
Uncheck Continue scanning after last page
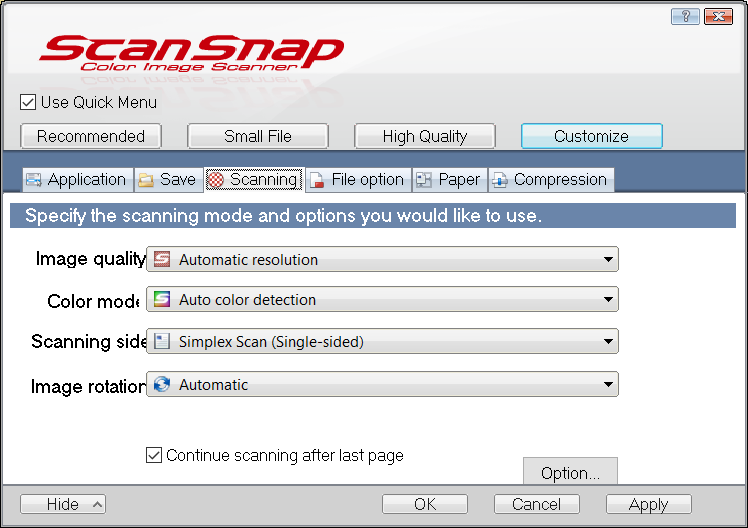(x=154, y=455)
